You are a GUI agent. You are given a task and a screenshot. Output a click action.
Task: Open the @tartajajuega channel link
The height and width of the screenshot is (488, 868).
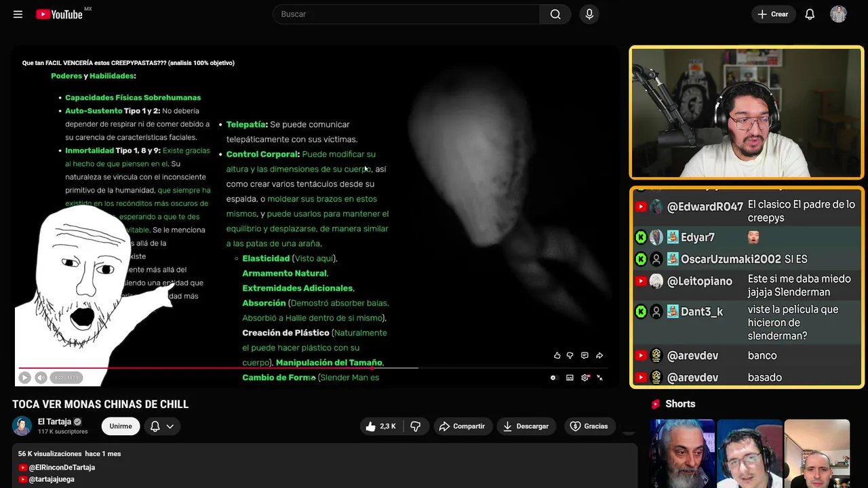(x=52, y=479)
